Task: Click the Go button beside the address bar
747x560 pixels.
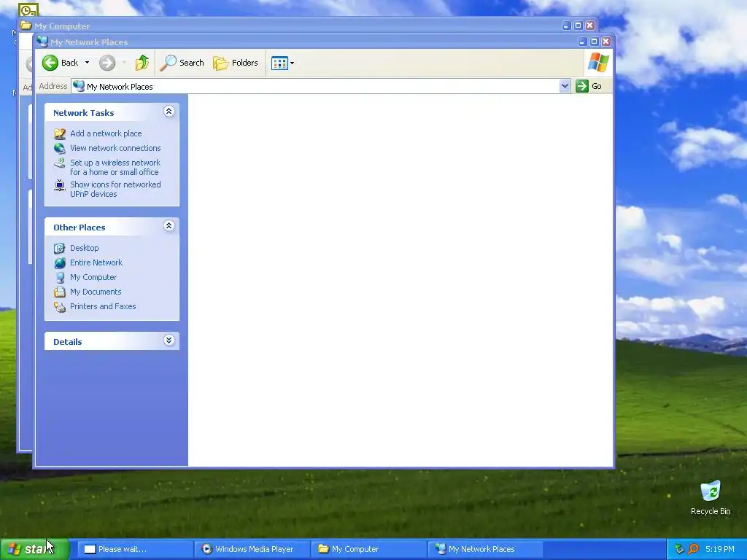Action: coord(589,86)
